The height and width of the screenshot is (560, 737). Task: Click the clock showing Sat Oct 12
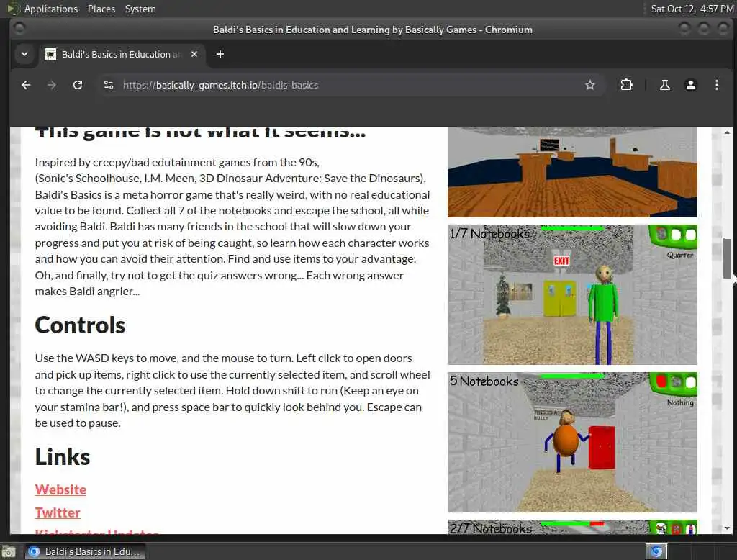(692, 9)
